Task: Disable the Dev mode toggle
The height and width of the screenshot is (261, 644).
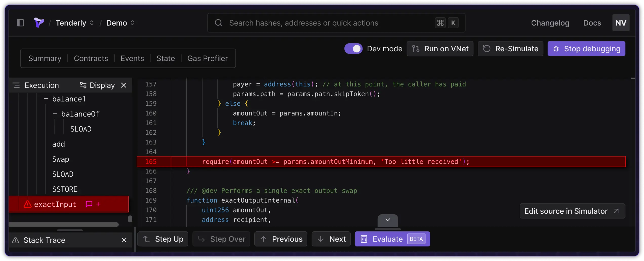Action: coord(353,48)
